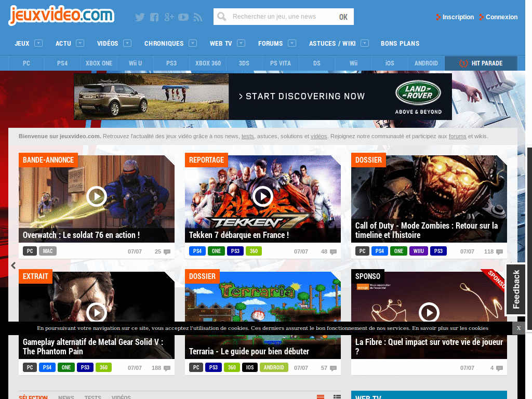Image resolution: width=532 pixels, height=399 pixels.
Task: Click WIIU tag on Call of Duty card
Action: [419, 251]
